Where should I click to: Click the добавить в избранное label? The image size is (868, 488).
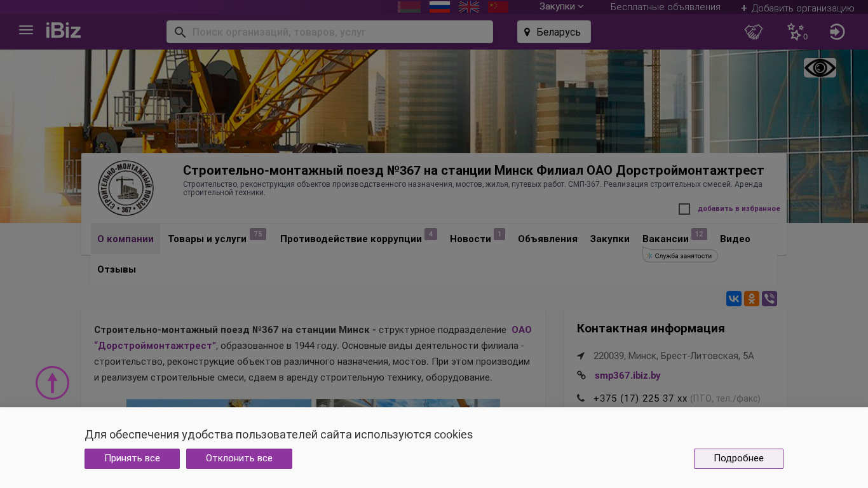pyautogui.click(x=739, y=209)
